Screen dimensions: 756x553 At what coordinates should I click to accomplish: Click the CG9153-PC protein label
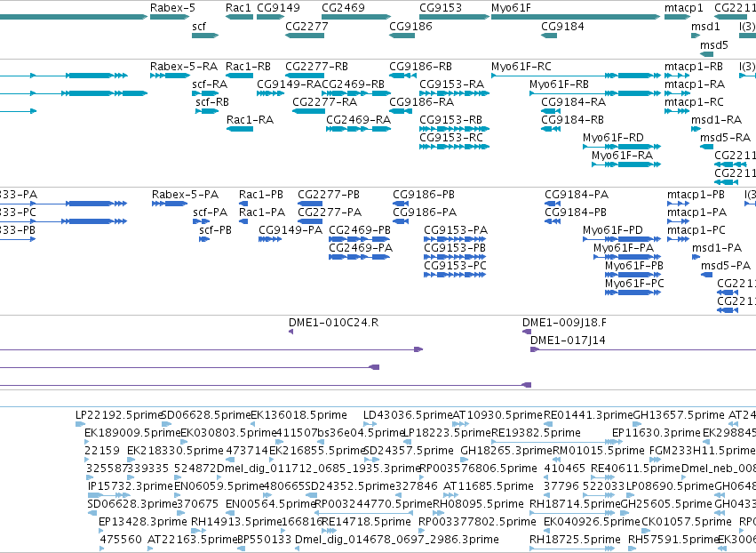coord(455,266)
